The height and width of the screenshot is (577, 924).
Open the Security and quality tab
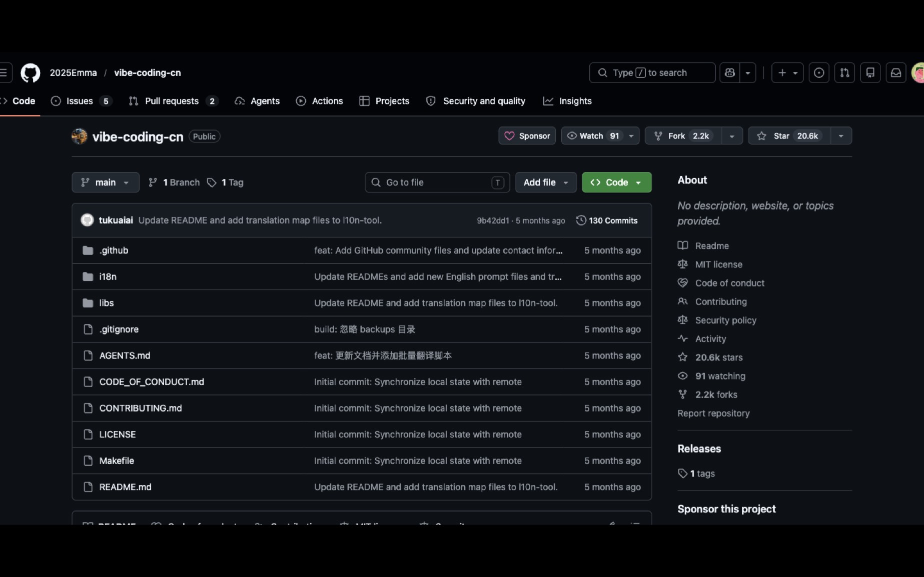(x=476, y=101)
